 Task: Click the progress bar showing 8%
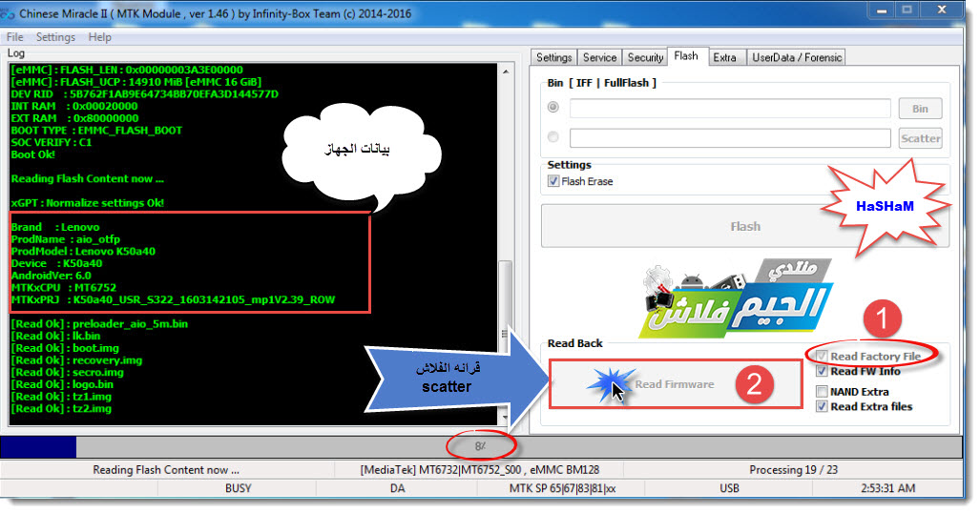tap(481, 447)
